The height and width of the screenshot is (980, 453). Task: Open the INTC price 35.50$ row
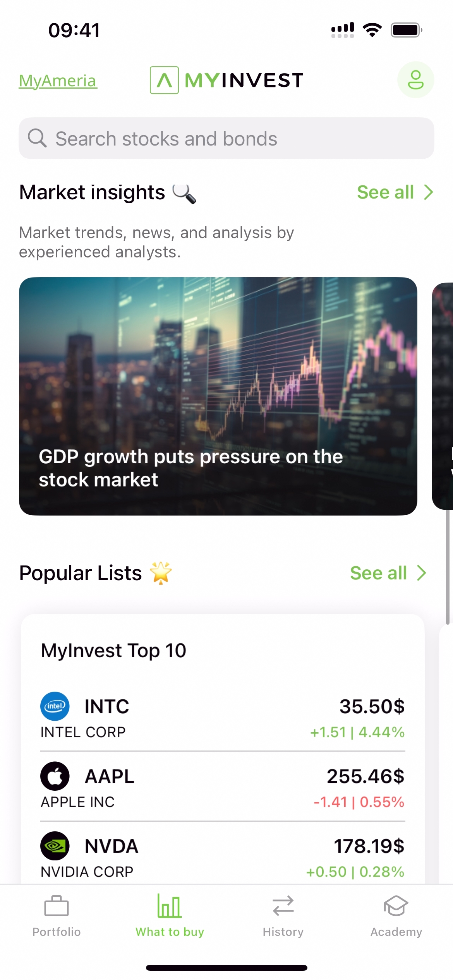pos(372,706)
